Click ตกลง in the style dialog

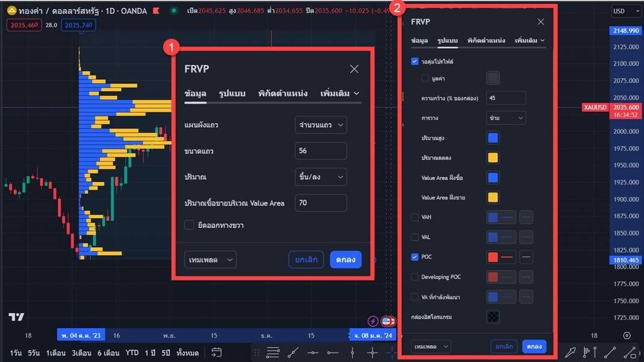point(534,347)
